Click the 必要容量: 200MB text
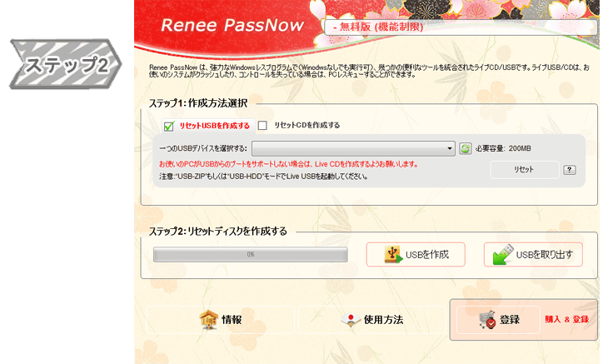Screen dimensions: 608x364 point(503,148)
